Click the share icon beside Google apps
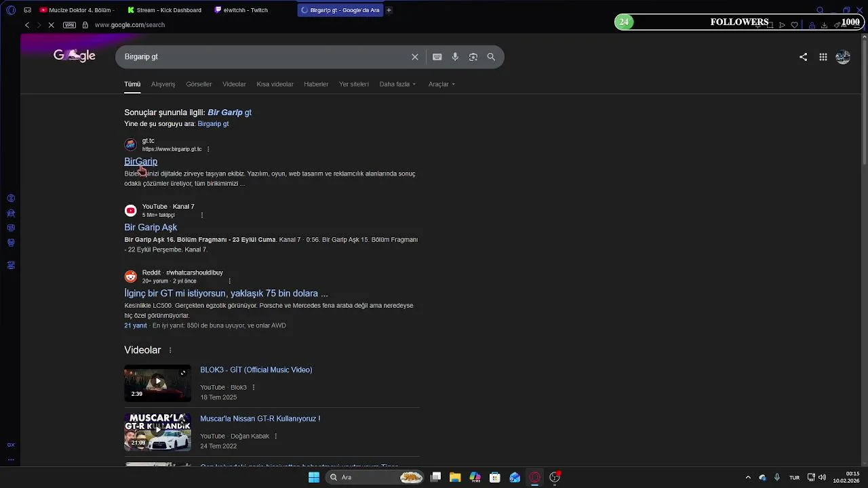This screenshot has height=488, width=868. coord(803,57)
